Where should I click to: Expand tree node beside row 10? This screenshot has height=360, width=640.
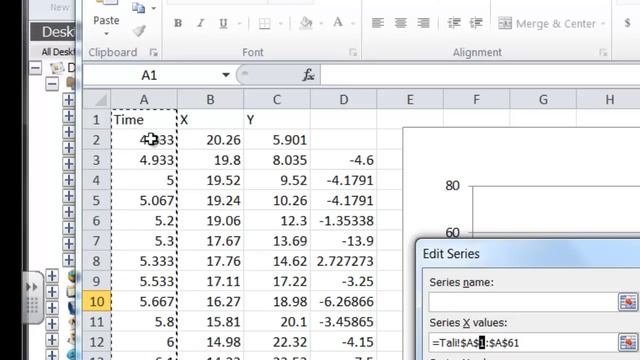coord(52,308)
